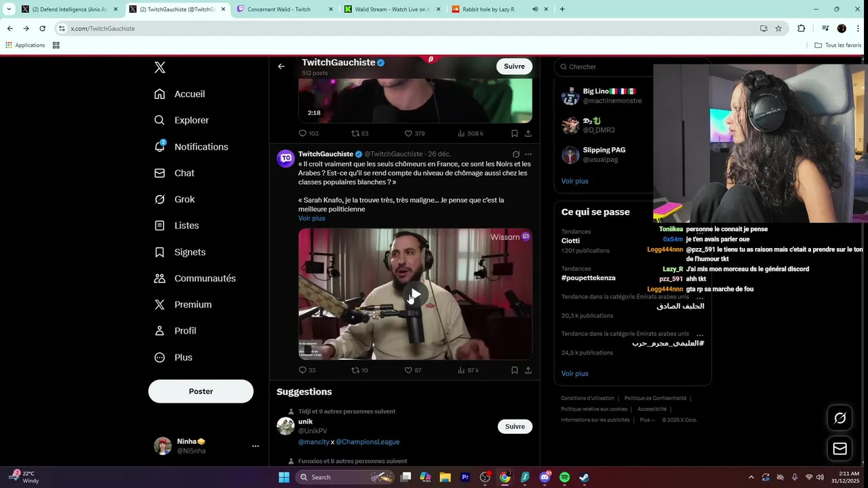Go to Accueil in X sidebar
The height and width of the screenshot is (488, 868).
180,94
